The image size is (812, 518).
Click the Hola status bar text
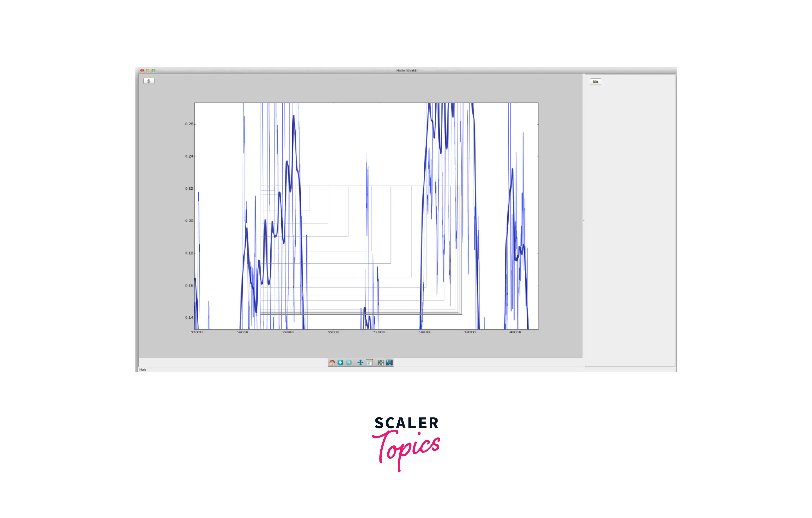point(143,370)
